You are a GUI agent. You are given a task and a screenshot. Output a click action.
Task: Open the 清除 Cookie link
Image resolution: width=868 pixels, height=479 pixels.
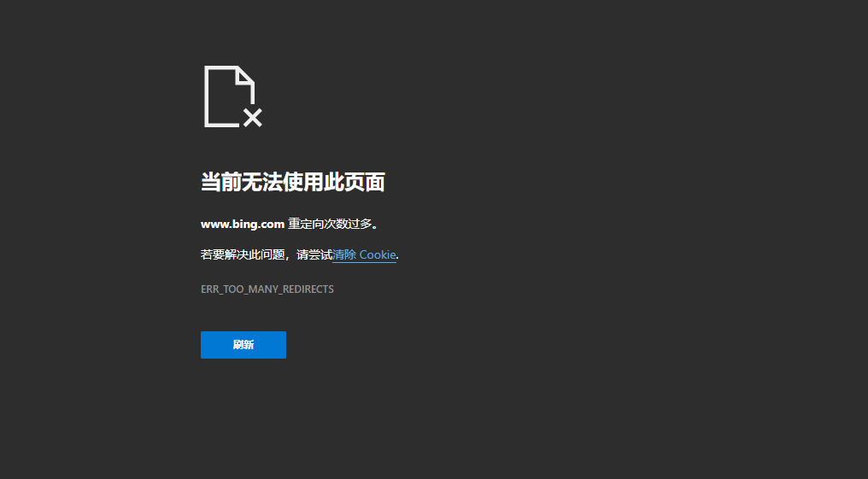(364, 254)
